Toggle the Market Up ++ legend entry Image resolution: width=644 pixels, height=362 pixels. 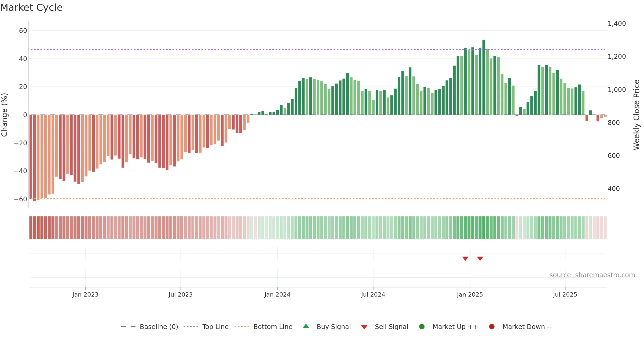[448, 327]
